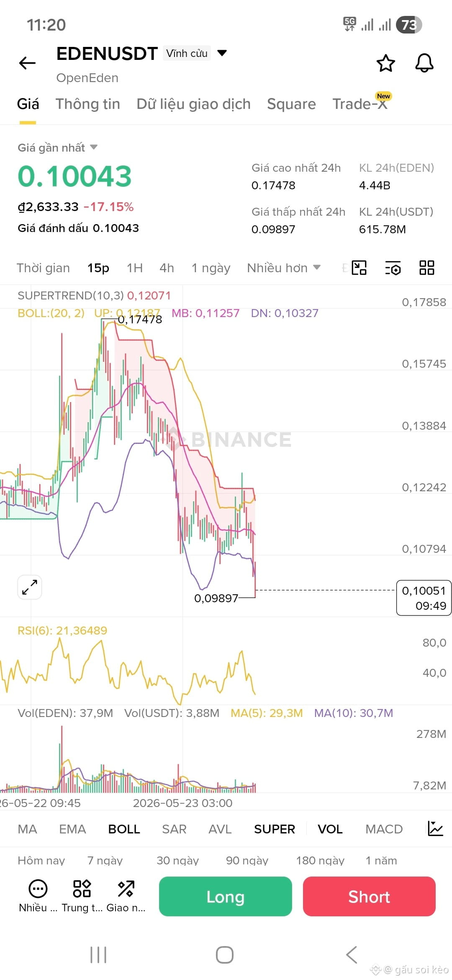
Task: Tap Android recent apps button
Action: pos(99,955)
